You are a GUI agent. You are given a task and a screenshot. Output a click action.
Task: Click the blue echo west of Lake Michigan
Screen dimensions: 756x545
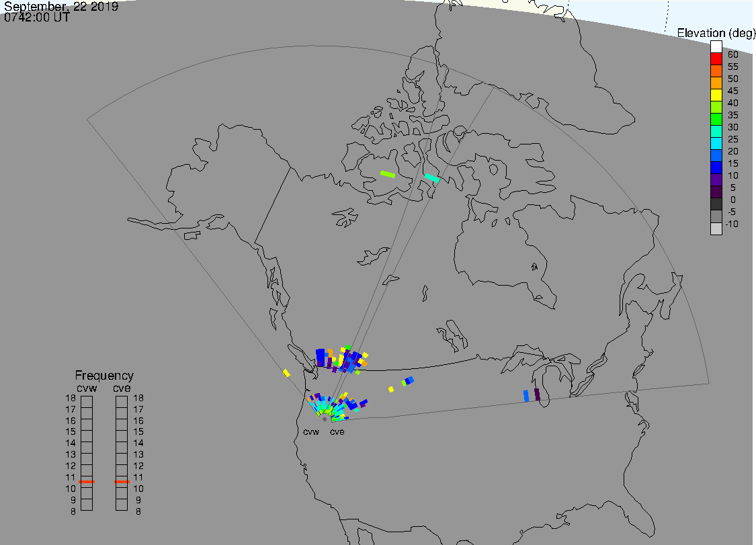[x=526, y=396]
